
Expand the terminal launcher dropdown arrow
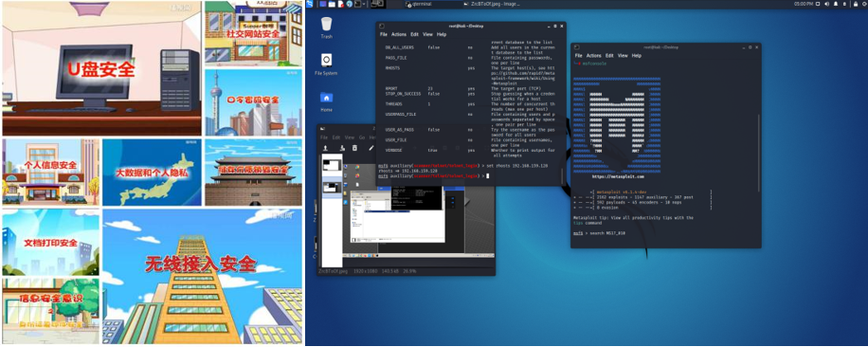tap(364, 4)
